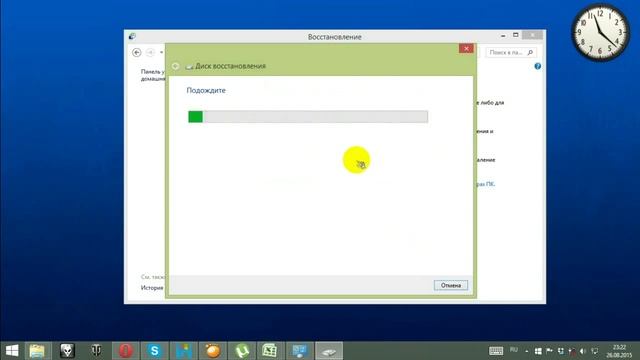Screen dimensions: 640x360
Task: Click the magnifier icon in the search box
Action: coord(530,52)
